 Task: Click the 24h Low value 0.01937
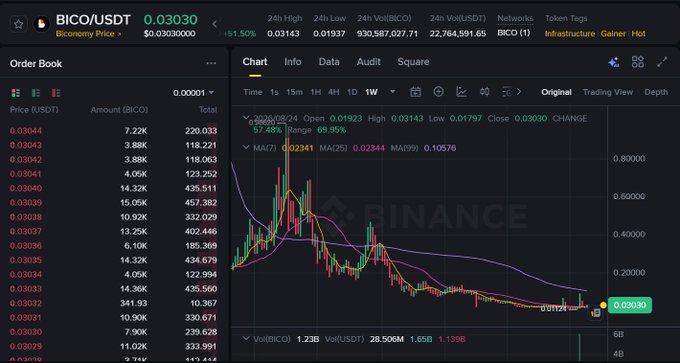point(329,33)
